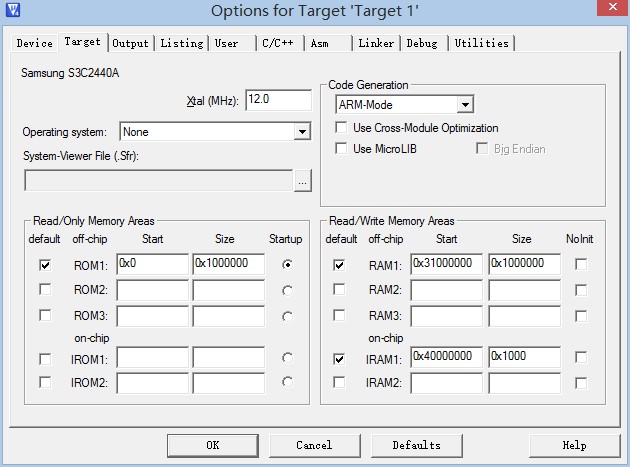The image size is (630, 467).
Task: Browse for System-Viewer file with ... button
Action: coord(303,181)
